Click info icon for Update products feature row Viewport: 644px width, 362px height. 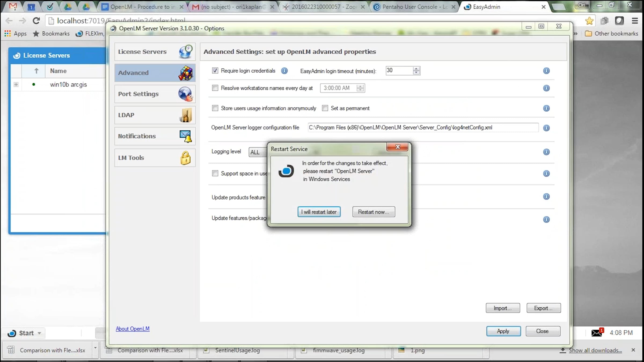[x=546, y=197]
